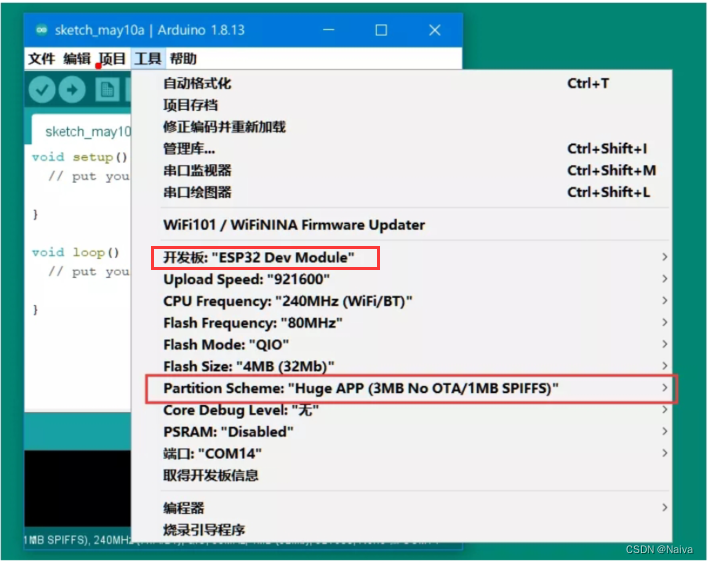Select the sketch_may10a editor tab
709x564 pixels.
point(82,131)
